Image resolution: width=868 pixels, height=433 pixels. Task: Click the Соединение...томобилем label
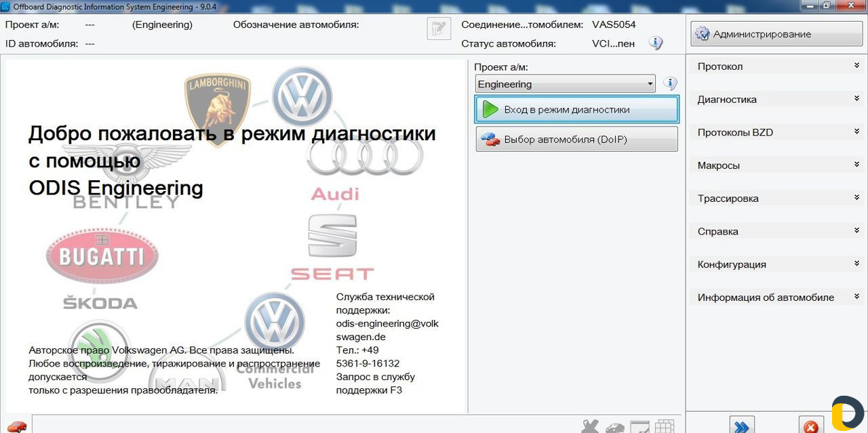pos(522,24)
